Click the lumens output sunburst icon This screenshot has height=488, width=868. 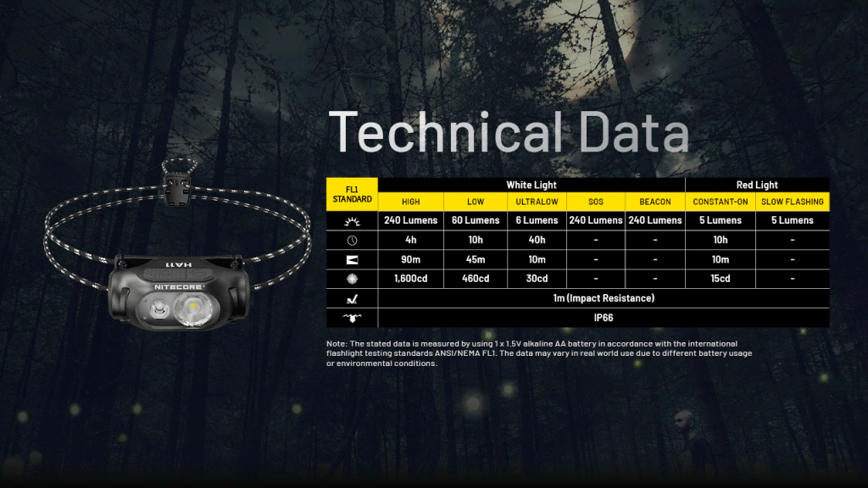pyautogui.click(x=351, y=220)
